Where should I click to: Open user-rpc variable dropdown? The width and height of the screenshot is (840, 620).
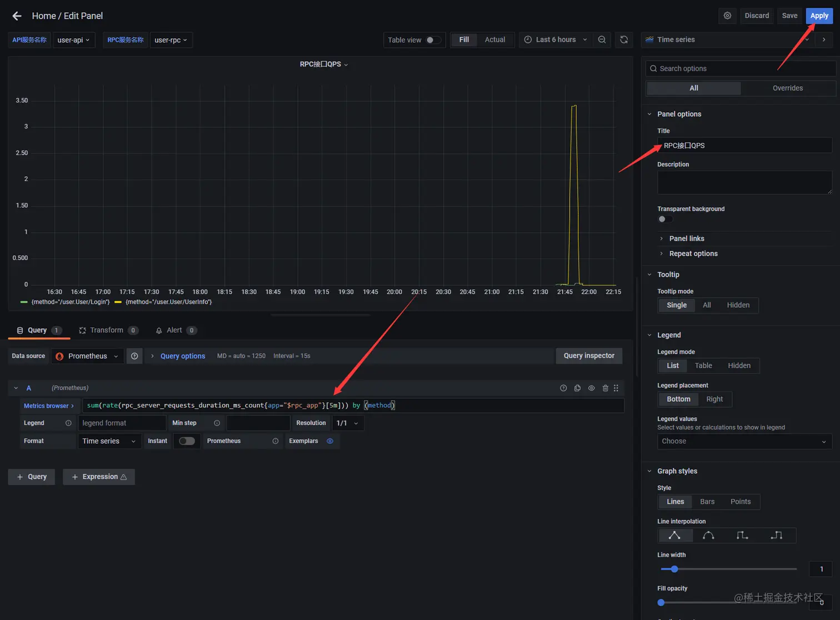click(171, 40)
